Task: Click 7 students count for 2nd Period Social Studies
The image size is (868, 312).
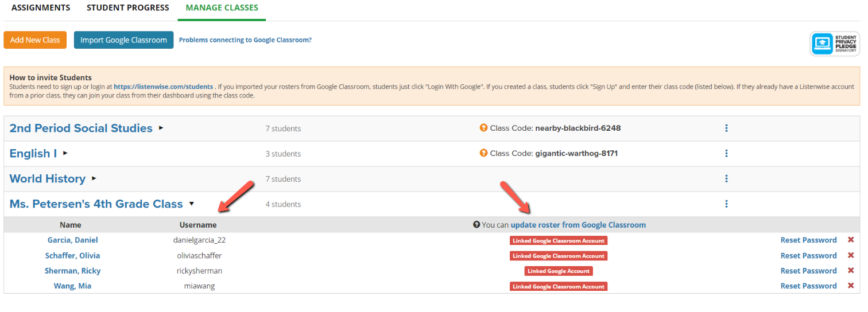Action: 283,128
